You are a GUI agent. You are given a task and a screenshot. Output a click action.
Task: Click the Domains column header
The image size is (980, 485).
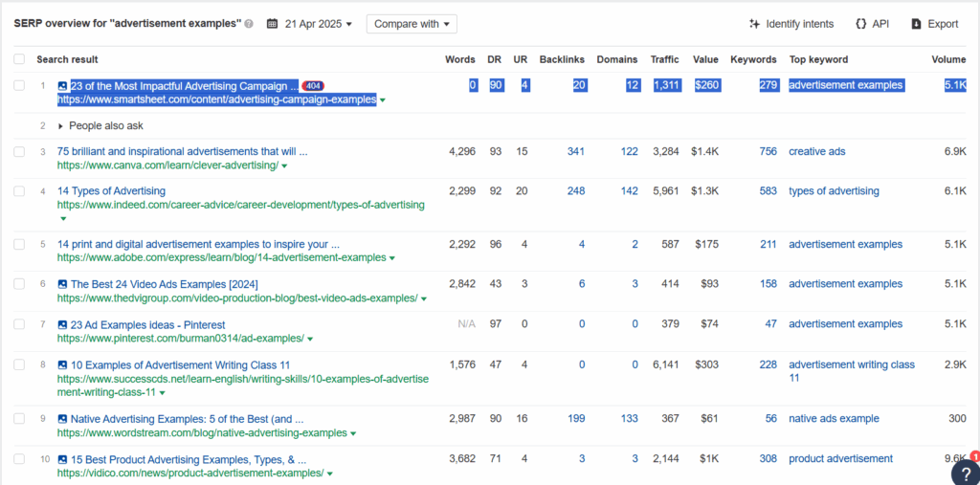(x=617, y=59)
